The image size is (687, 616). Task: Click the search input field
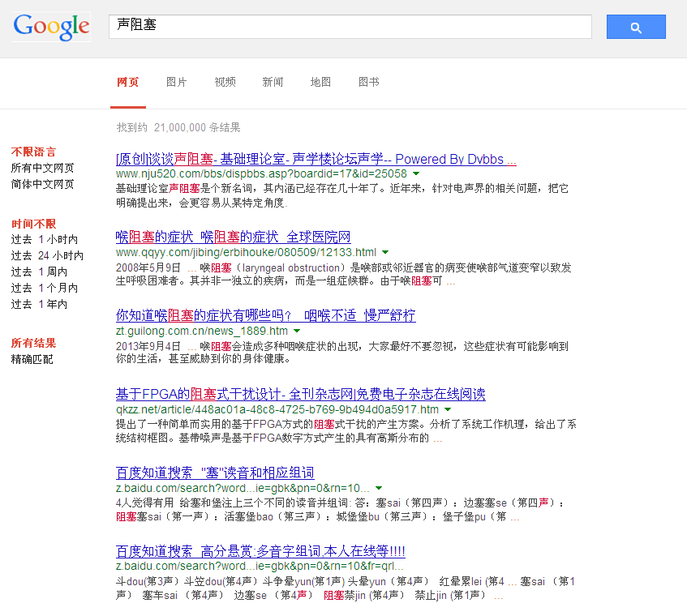350,27
